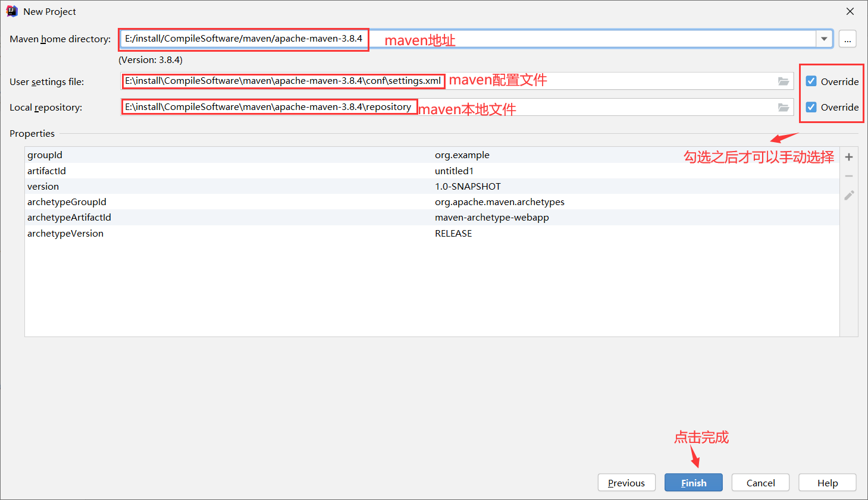Expand the Maven home directory dropdown arrow
This screenshot has height=500, width=868.
coord(824,39)
